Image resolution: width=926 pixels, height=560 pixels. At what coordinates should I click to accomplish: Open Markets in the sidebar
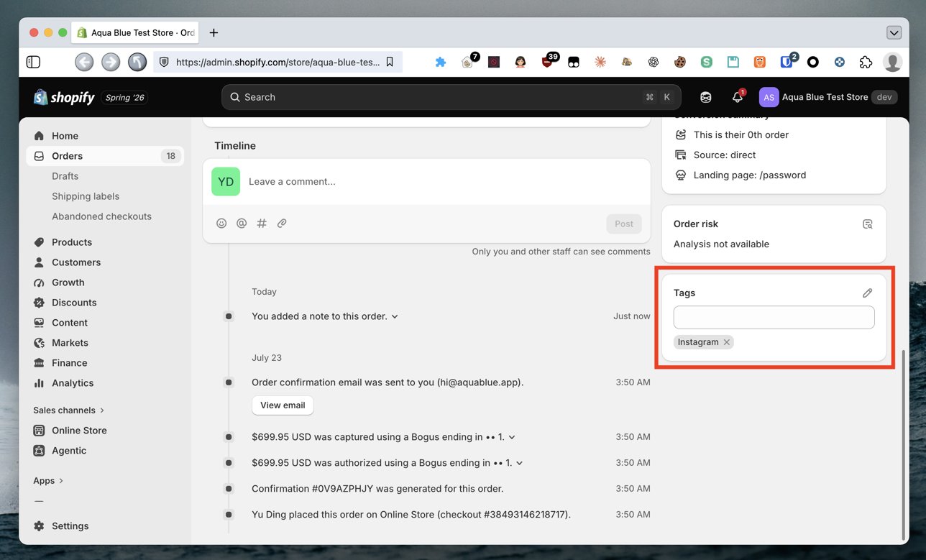pyautogui.click(x=105, y=343)
